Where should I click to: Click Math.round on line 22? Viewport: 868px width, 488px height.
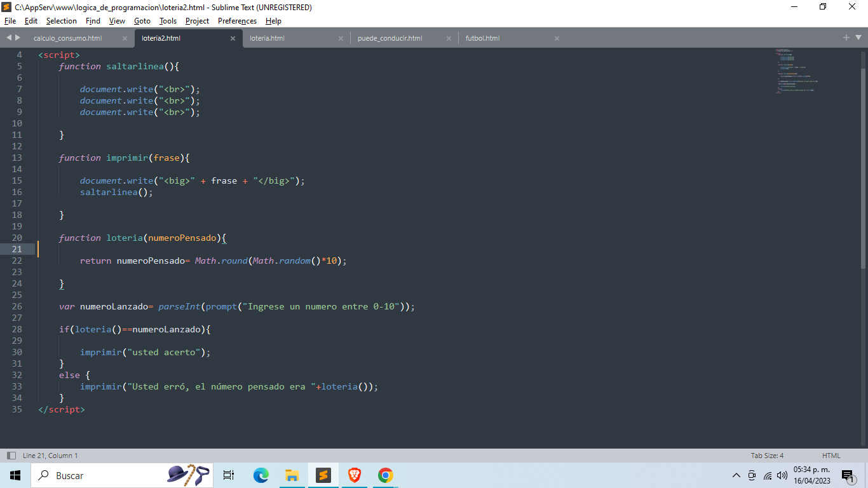coord(221,261)
